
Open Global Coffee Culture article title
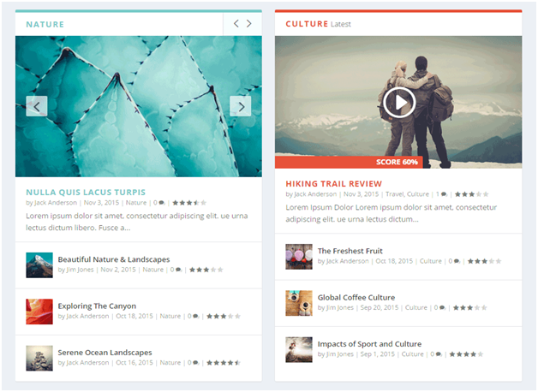[x=356, y=297]
